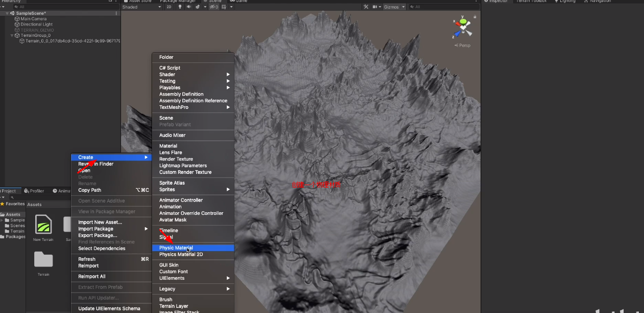
Task: Open SampleScene options kebab menu
Action: pyautogui.click(x=116, y=13)
